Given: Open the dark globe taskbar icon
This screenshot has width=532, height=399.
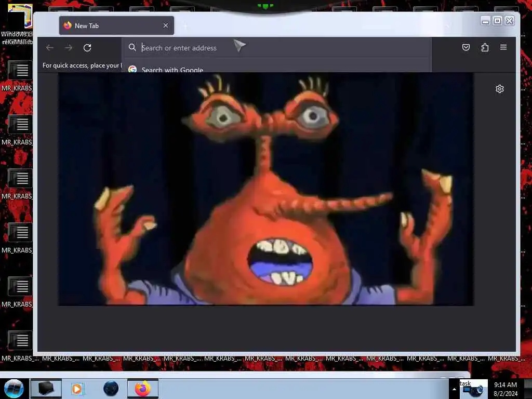Looking at the screenshot, I should [x=111, y=389].
